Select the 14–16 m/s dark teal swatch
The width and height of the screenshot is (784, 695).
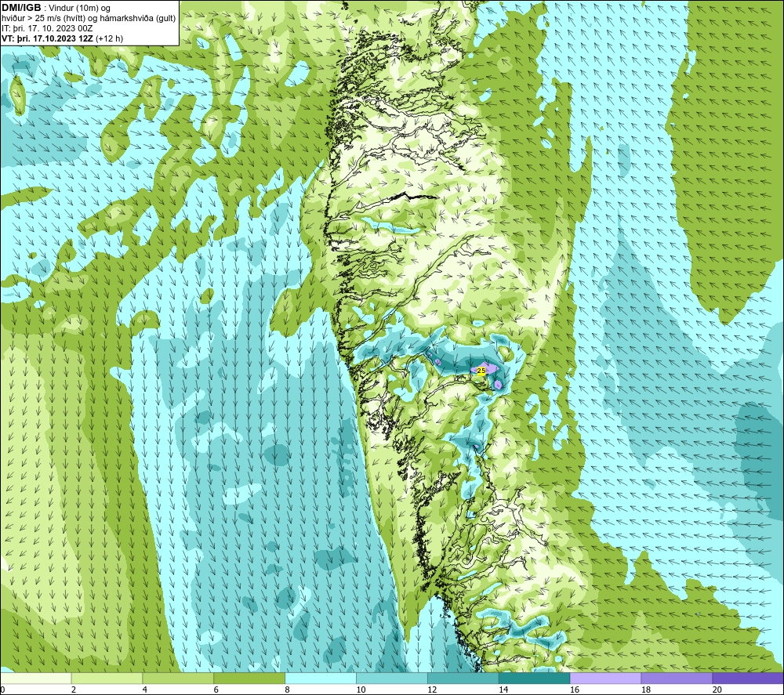(x=535, y=678)
